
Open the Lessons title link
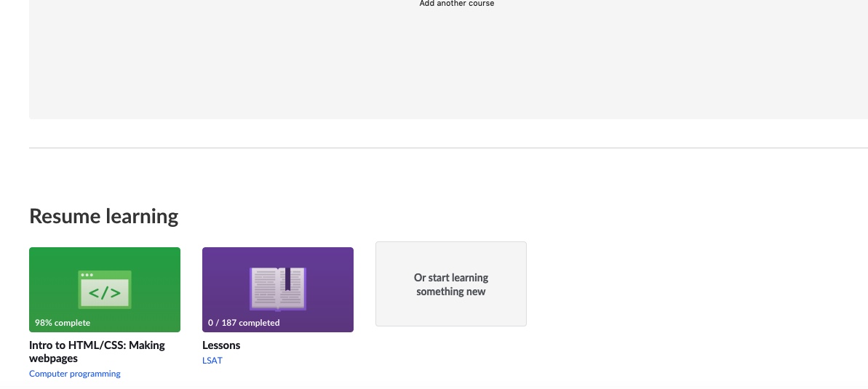[221, 345]
